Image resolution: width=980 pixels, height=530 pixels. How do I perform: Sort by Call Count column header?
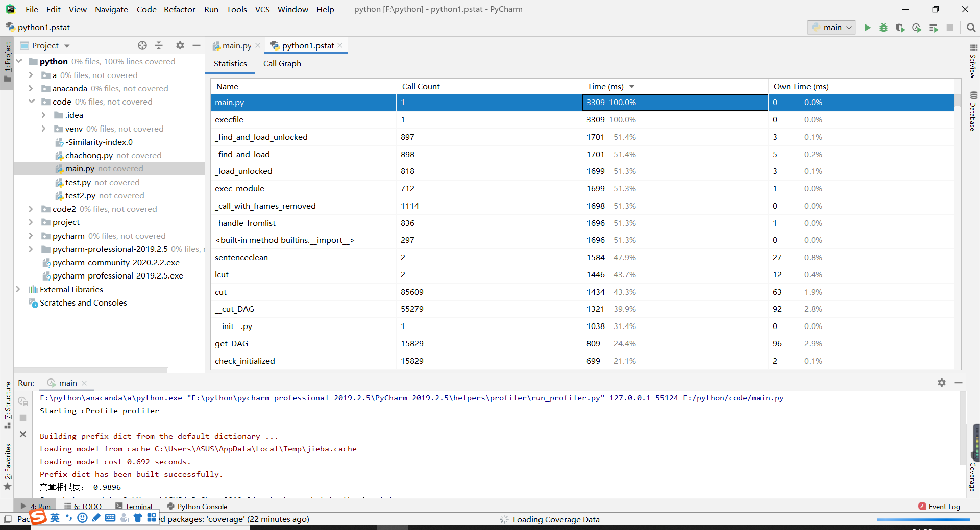[x=489, y=87]
